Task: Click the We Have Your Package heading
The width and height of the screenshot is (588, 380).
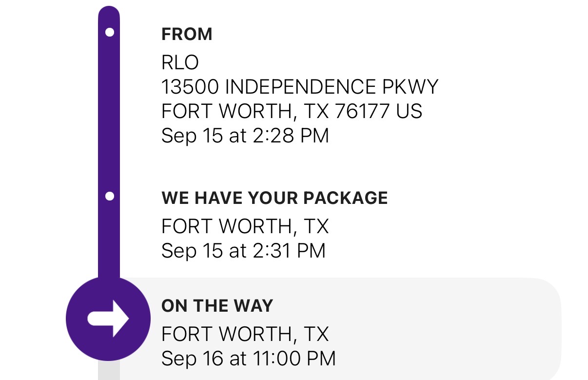Action: pyautogui.click(x=274, y=198)
